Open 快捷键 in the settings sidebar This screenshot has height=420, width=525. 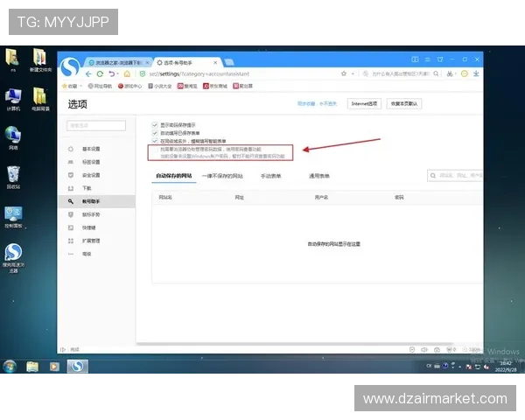tap(89, 227)
